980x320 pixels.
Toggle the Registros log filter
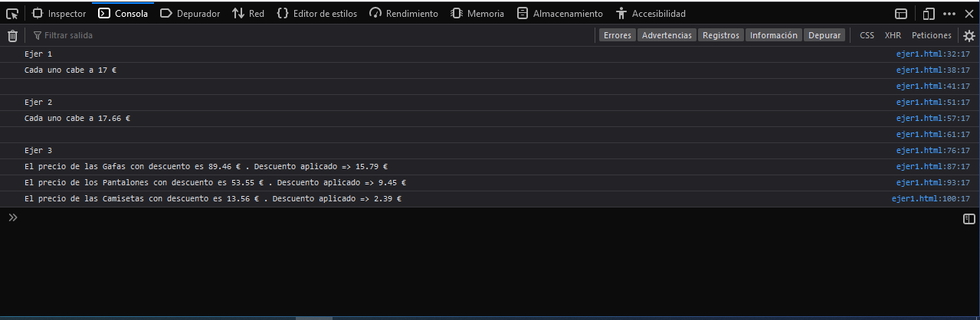point(720,35)
